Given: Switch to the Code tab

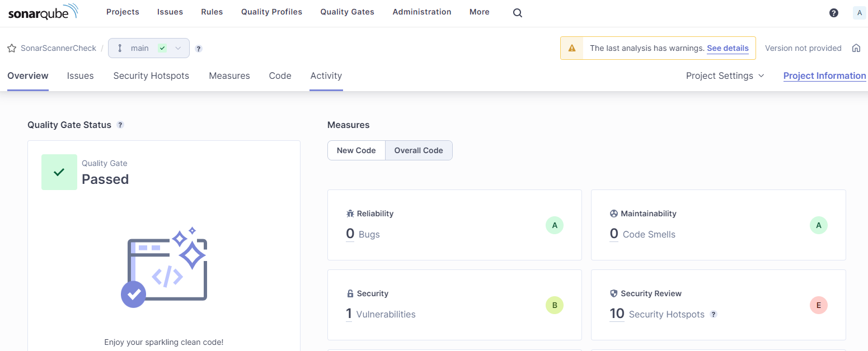Looking at the screenshot, I should coord(280,76).
